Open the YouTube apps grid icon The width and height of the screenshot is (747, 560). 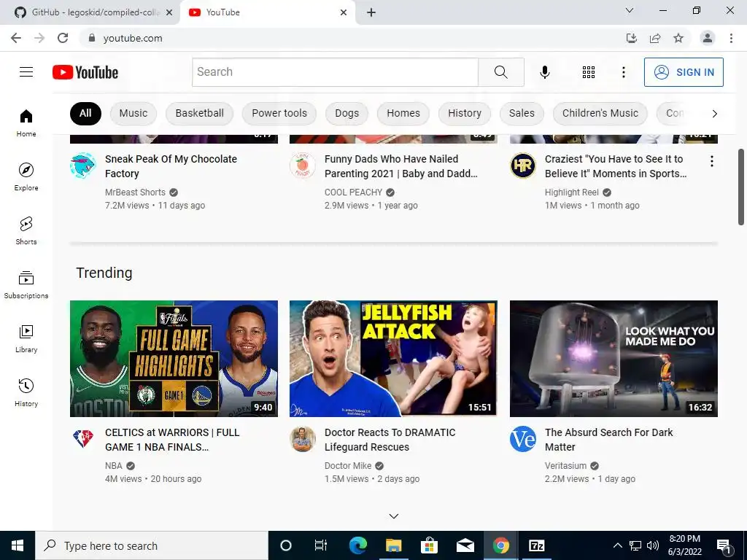click(x=589, y=72)
